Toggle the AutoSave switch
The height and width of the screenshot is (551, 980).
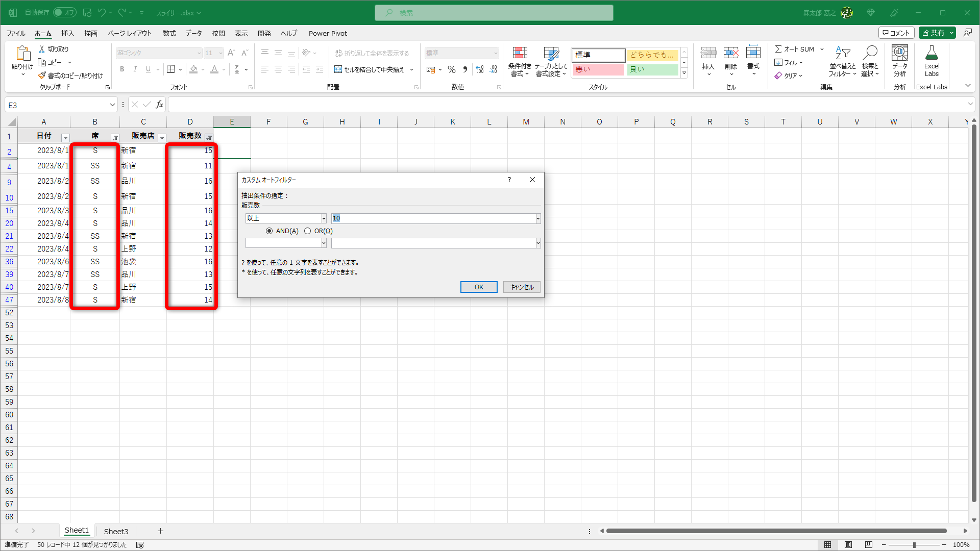(64, 12)
